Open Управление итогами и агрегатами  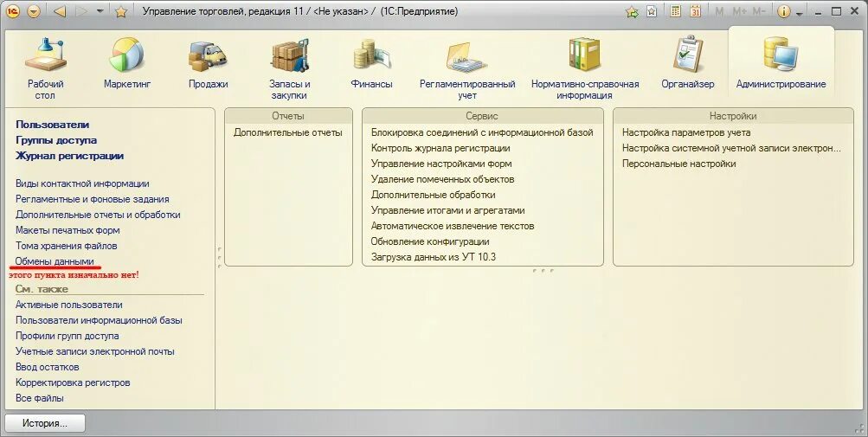point(447,210)
